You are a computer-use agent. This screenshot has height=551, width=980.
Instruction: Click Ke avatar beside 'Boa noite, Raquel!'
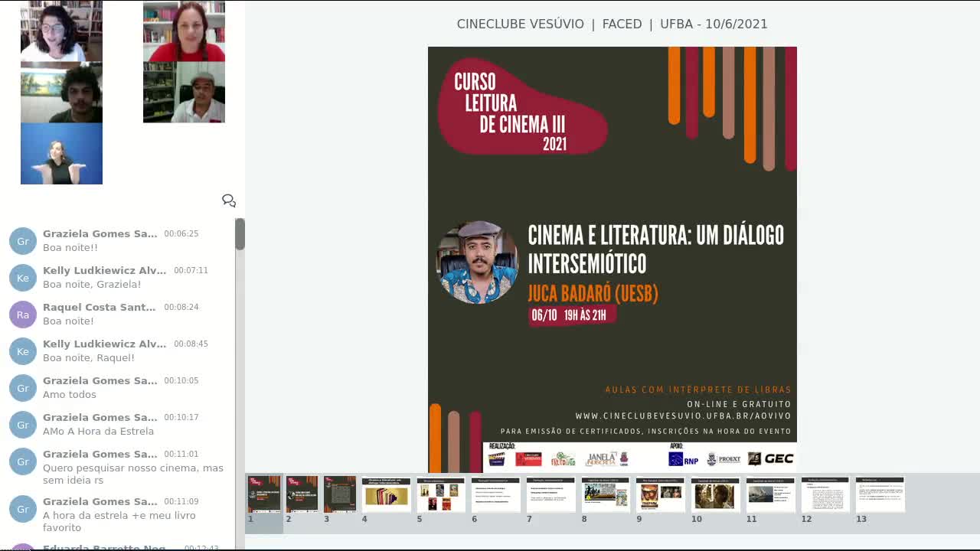tap(23, 351)
